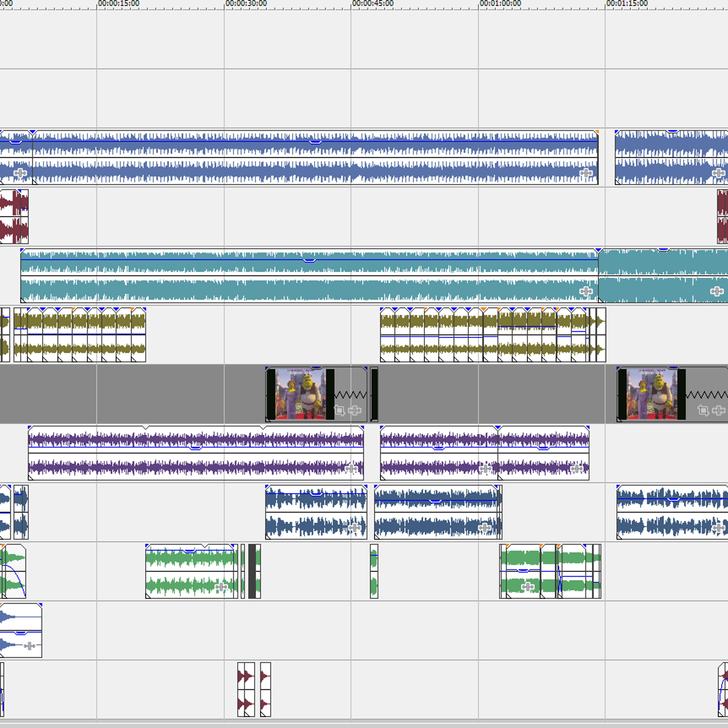Click Event FX icon on bottom-left fading audio clip
728x728 pixels.
point(29,646)
